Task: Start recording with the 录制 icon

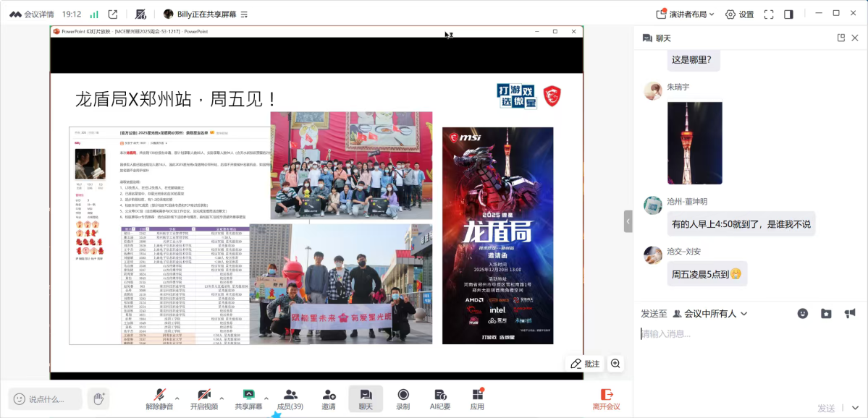Action: 403,398
